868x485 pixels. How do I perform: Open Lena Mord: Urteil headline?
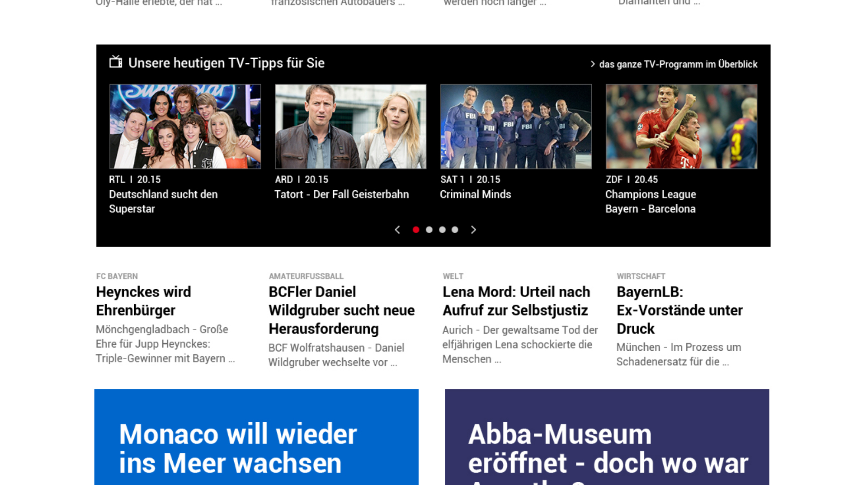(516, 301)
